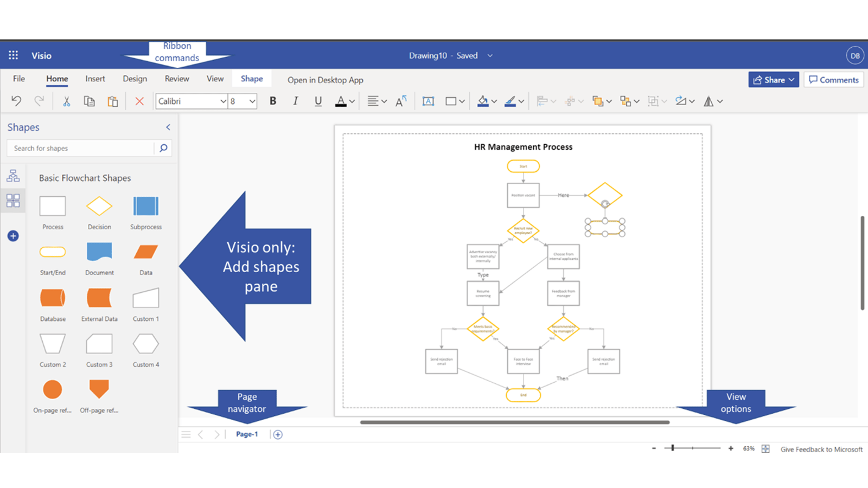Toggle Underline formatting

click(x=318, y=101)
